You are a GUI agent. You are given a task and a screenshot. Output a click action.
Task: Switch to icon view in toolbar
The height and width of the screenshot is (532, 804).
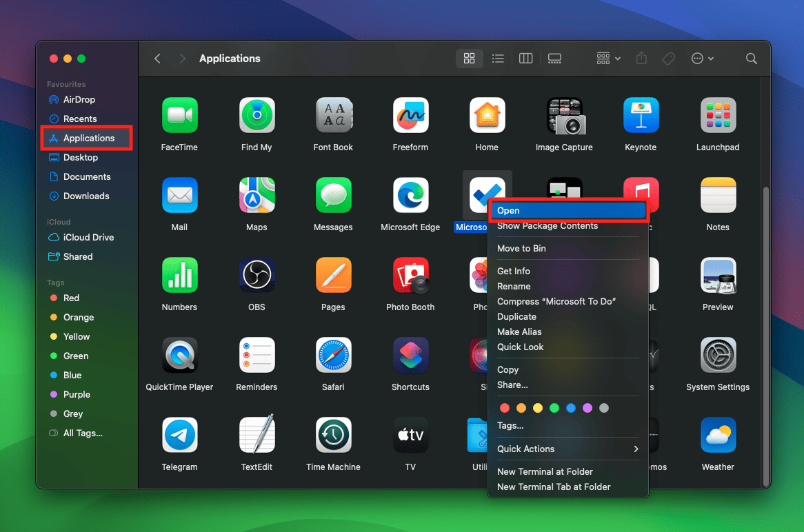pyautogui.click(x=469, y=59)
